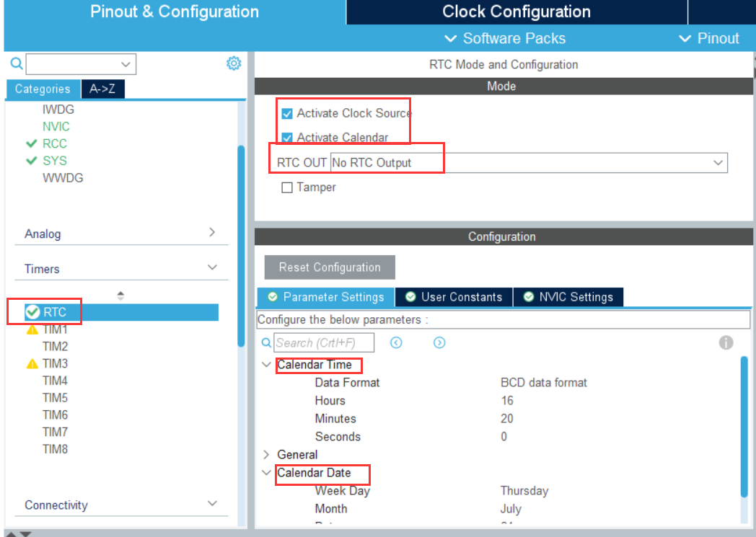Open the NVIC Settings tab
Screen dimensions: 756x537
(568, 297)
